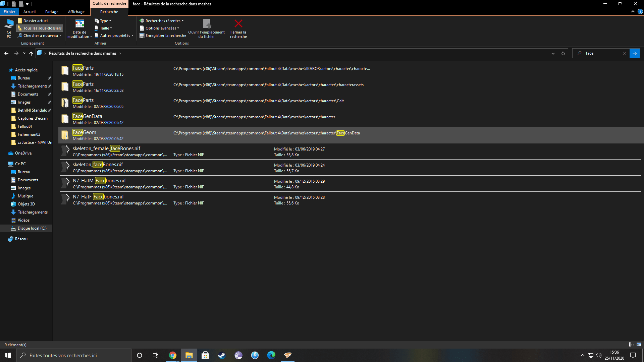
Task: Switch to large content view icon
Action: (639, 345)
